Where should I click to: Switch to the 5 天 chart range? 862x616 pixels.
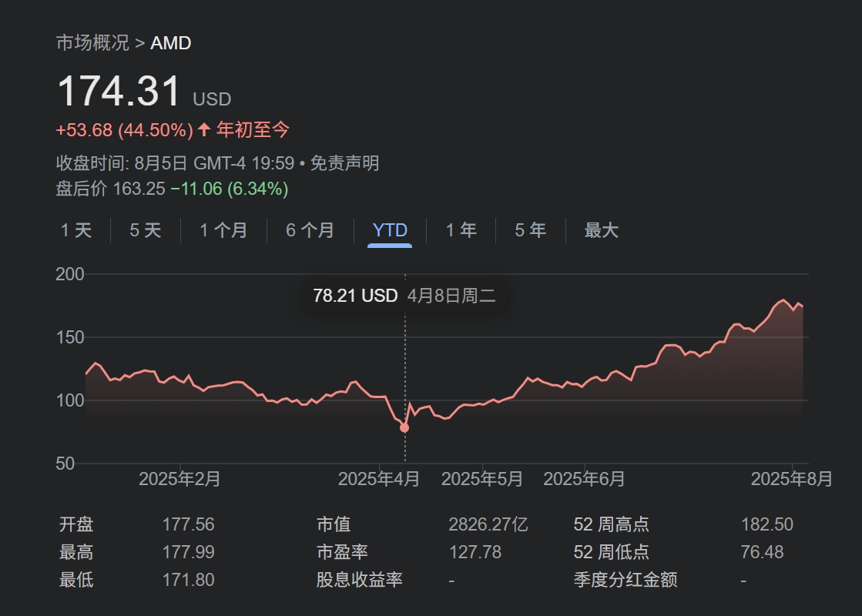(145, 230)
